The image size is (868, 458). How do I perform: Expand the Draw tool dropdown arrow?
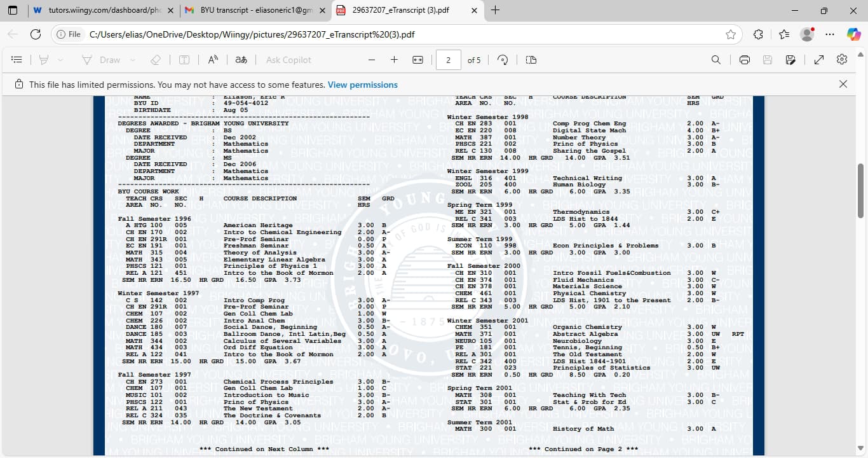[x=133, y=60]
